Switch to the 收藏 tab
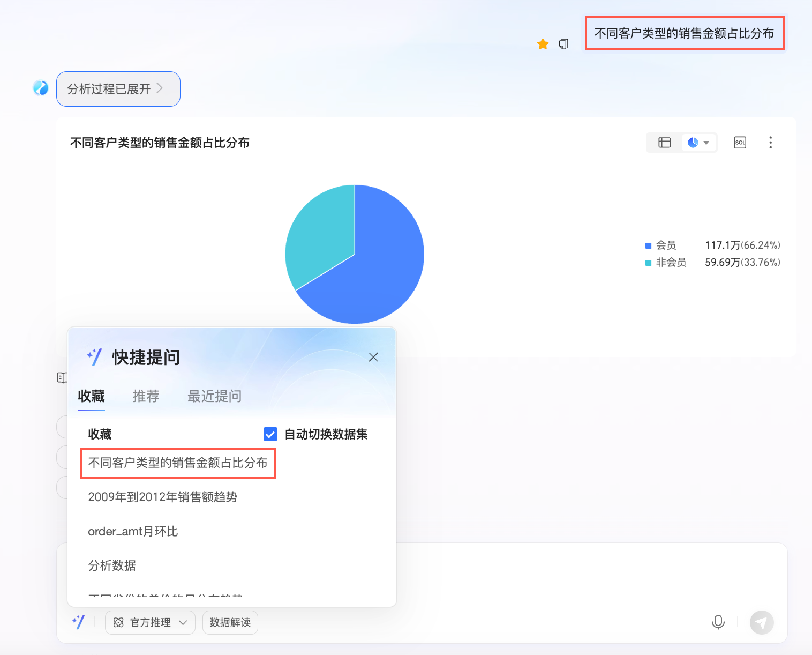812x655 pixels. tap(91, 396)
